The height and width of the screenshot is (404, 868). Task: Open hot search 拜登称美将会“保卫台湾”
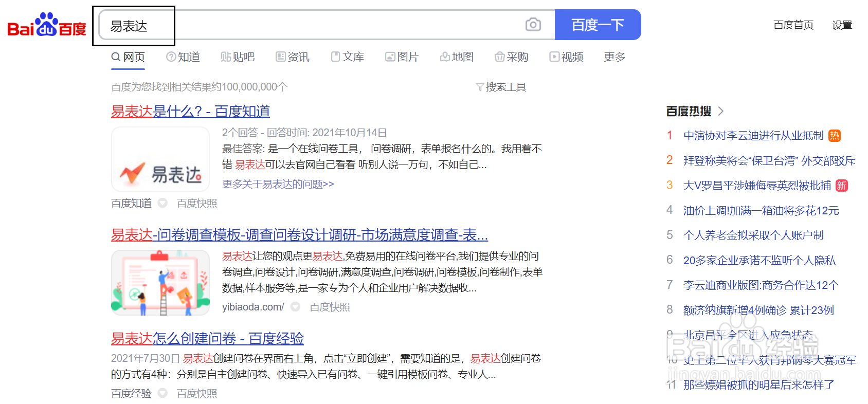[x=769, y=160]
